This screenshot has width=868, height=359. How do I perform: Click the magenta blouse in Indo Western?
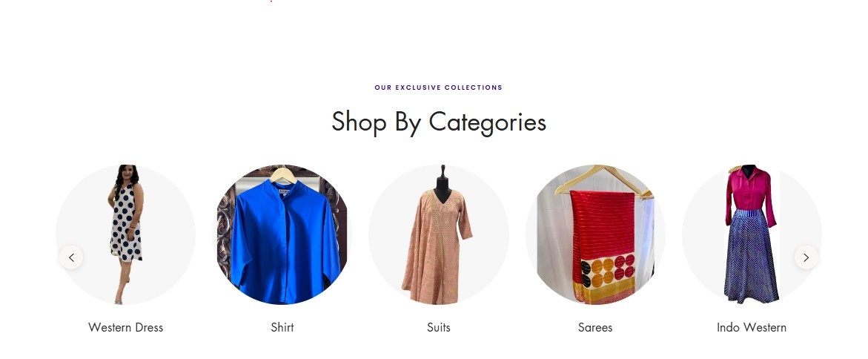tap(751, 194)
